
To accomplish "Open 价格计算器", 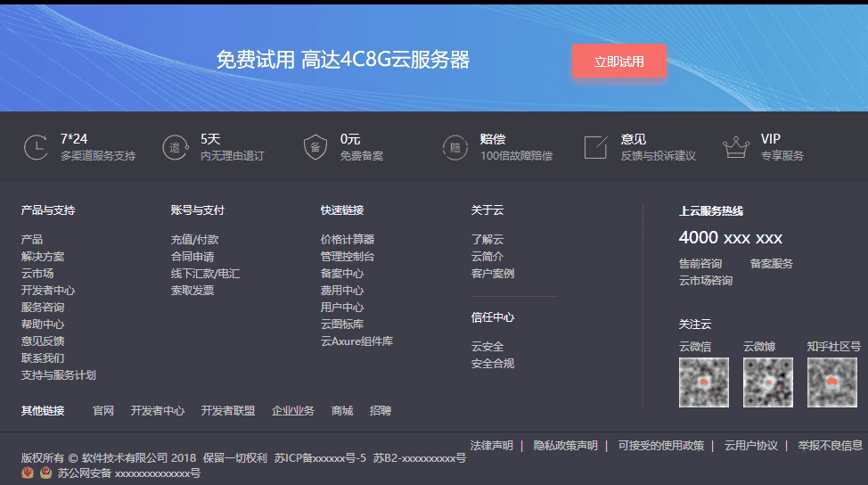I will point(348,239).
